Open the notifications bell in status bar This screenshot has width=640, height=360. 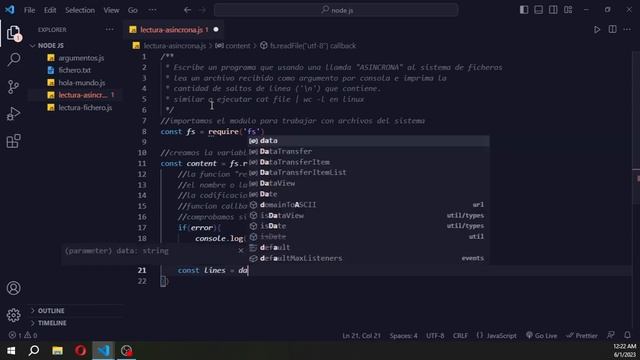627,335
